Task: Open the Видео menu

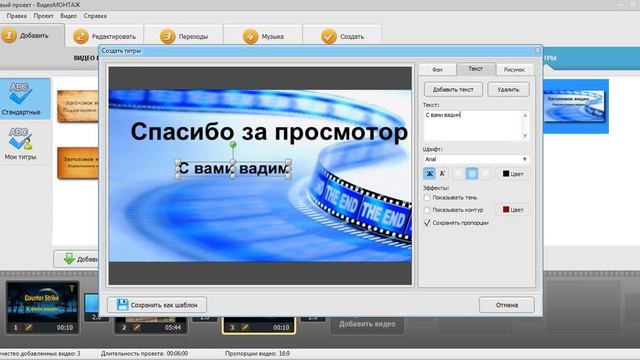Action: (x=69, y=16)
